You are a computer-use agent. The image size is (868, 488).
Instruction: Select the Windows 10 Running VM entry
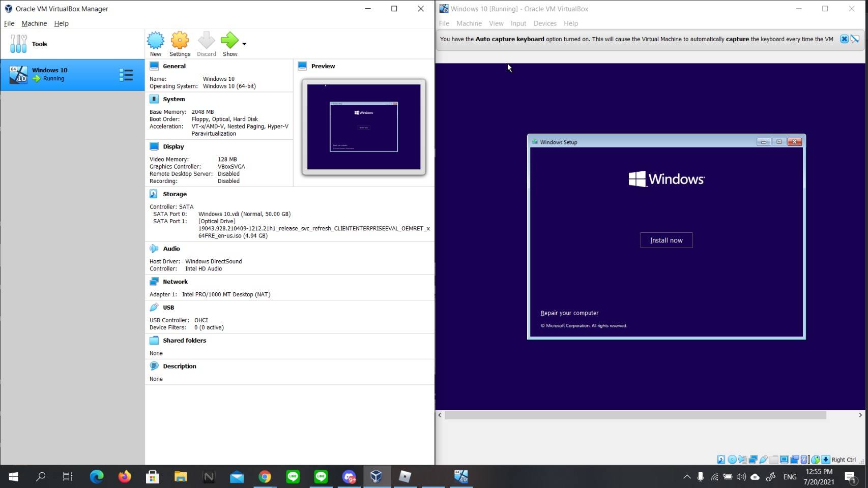tap(72, 75)
